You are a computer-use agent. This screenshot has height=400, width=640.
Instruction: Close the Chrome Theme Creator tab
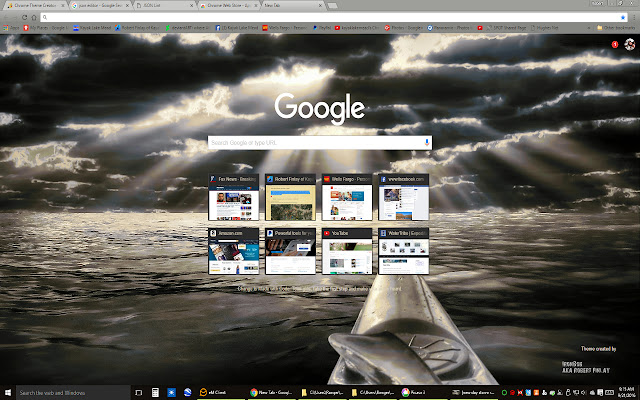point(62,5)
